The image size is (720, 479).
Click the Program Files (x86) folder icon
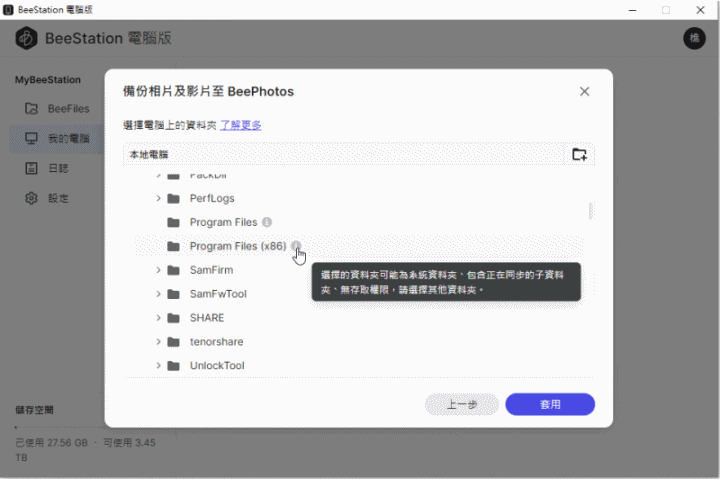coord(173,246)
